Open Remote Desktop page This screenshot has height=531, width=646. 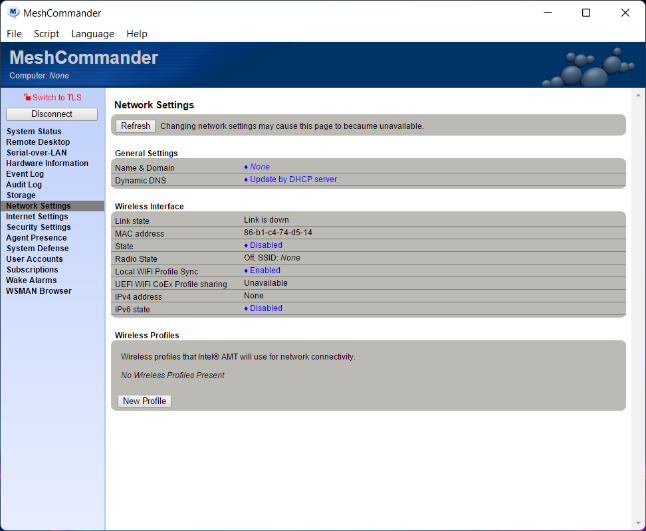tap(38, 142)
